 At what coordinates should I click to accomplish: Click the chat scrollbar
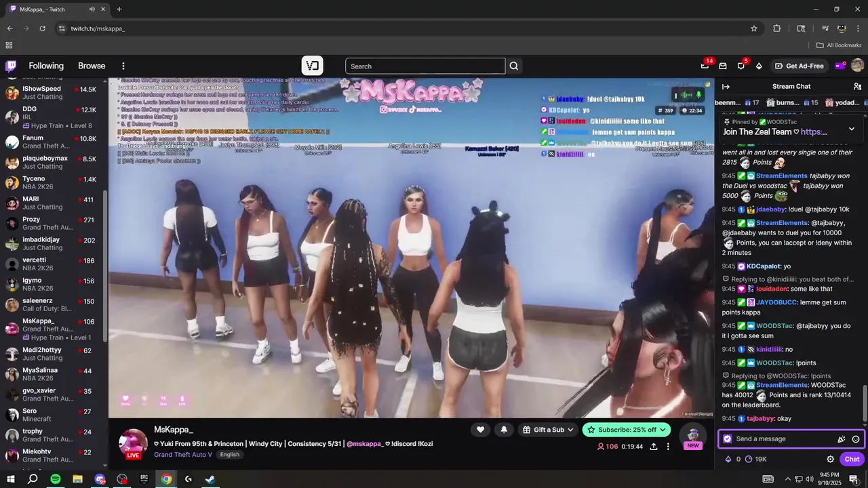tap(865, 403)
